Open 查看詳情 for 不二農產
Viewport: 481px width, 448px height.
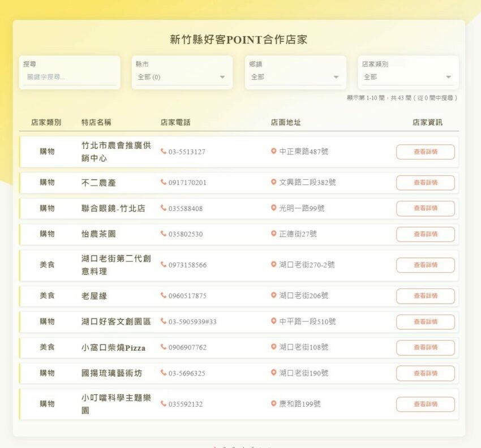pyautogui.click(x=425, y=183)
